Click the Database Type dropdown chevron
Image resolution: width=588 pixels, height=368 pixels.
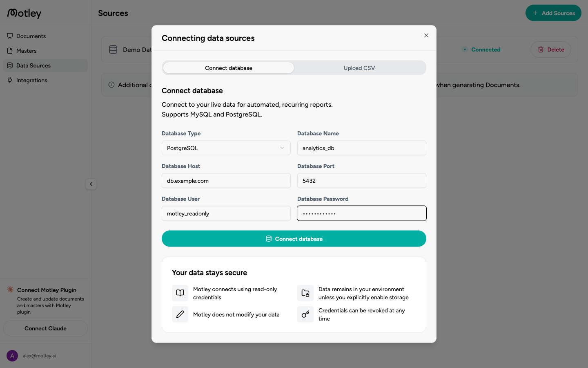(x=282, y=148)
